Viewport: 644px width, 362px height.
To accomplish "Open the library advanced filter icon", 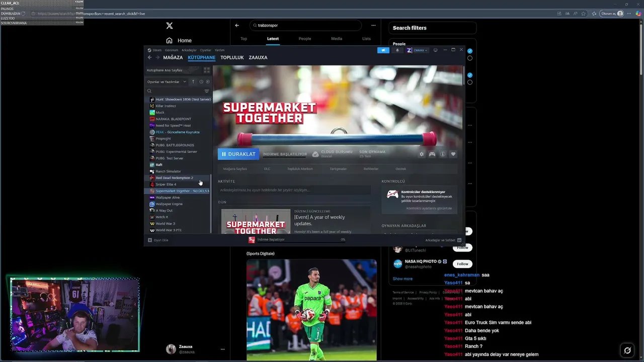I will coord(206,91).
